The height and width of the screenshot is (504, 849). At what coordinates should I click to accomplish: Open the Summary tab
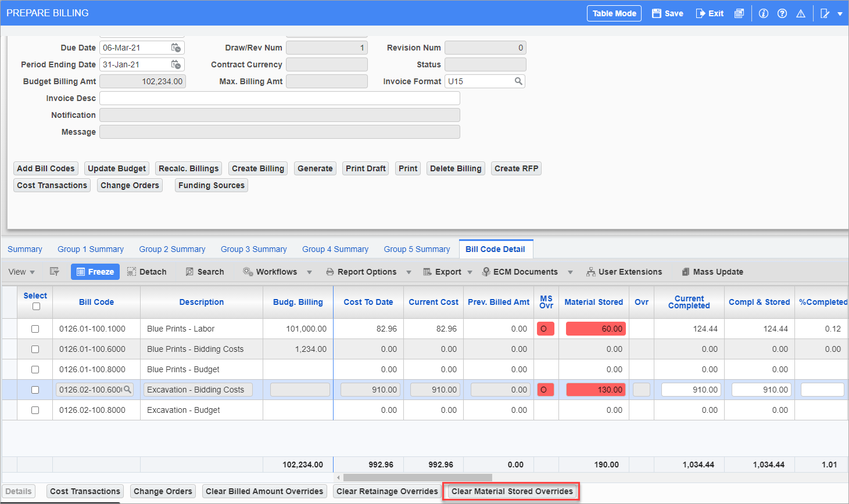tap(24, 249)
